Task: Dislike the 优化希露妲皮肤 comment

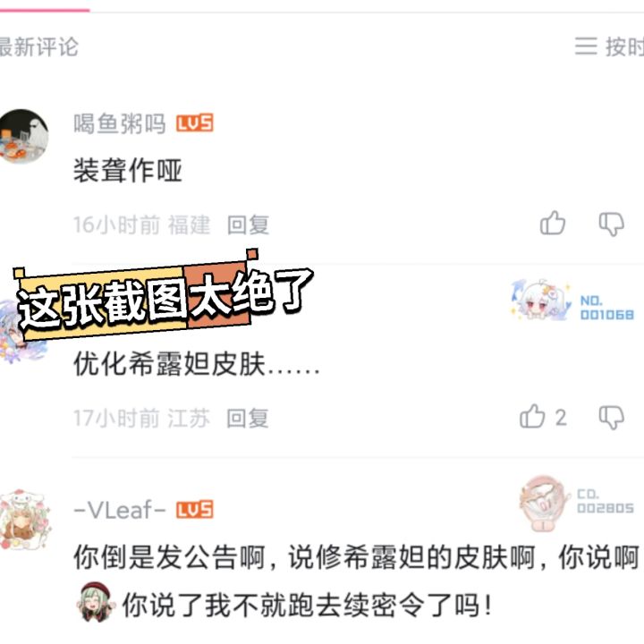Action: pyautogui.click(x=612, y=418)
